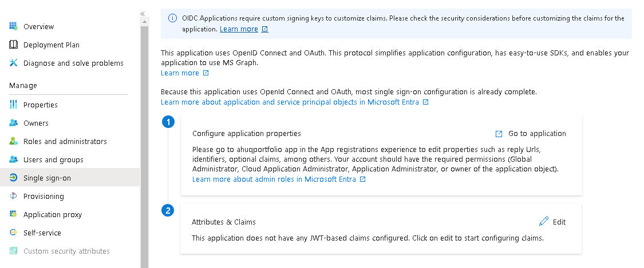
Task: Select the Single sign-on menu item
Action: [x=70, y=178]
